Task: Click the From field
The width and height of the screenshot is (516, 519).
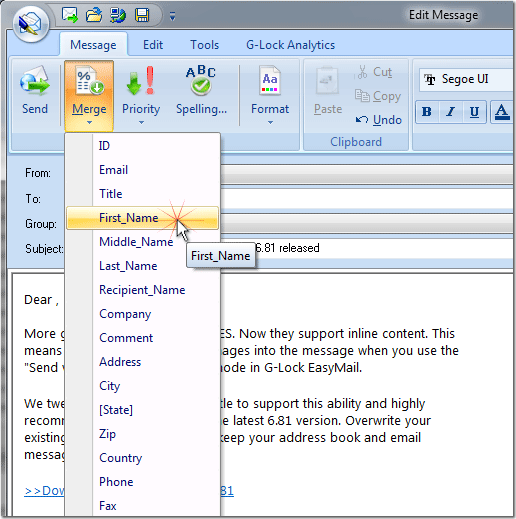Action: tap(367, 174)
